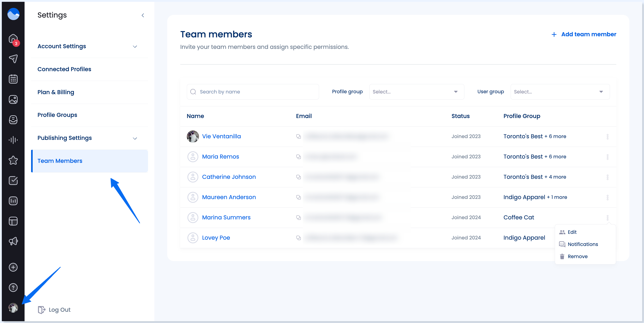Choose Remove in the member context menu
The width and height of the screenshot is (644, 323).
coord(577,256)
